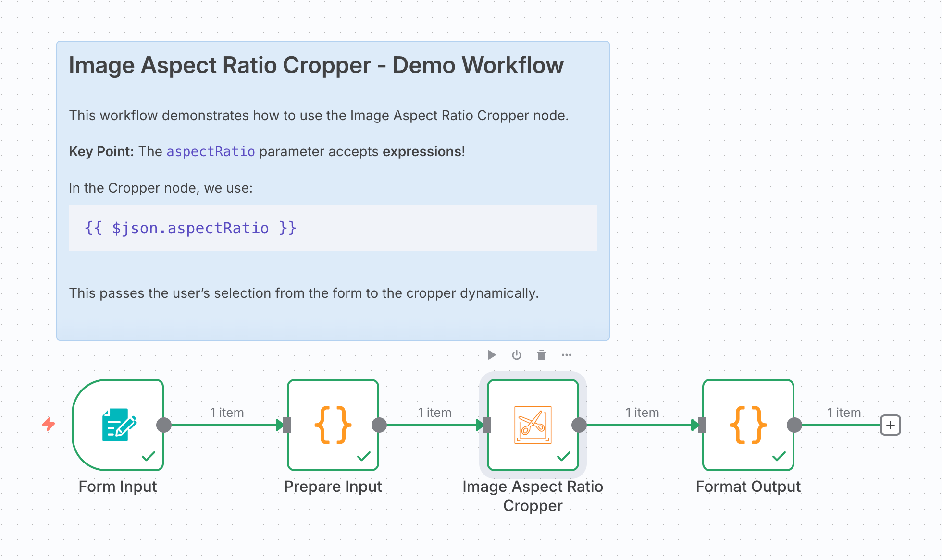Select the Format Output code node
The height and width of the screenshot is (560, 942).
748,425
